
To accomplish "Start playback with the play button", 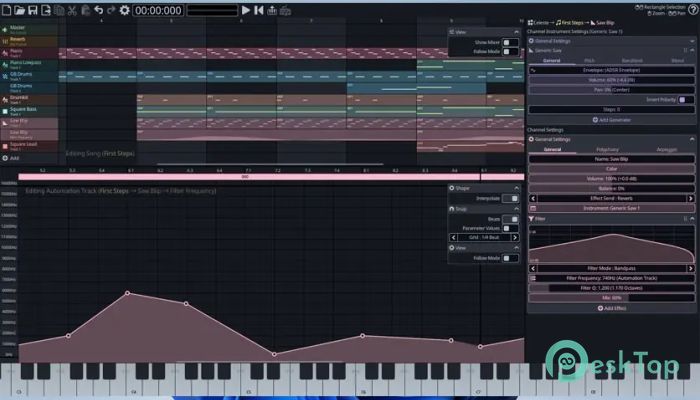I will [246, 10].
